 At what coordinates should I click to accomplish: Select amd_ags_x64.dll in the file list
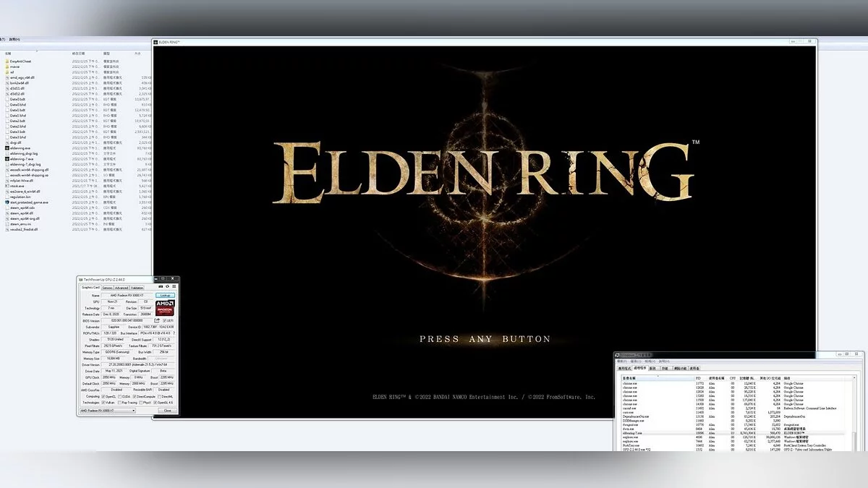[x=21, y=77]
